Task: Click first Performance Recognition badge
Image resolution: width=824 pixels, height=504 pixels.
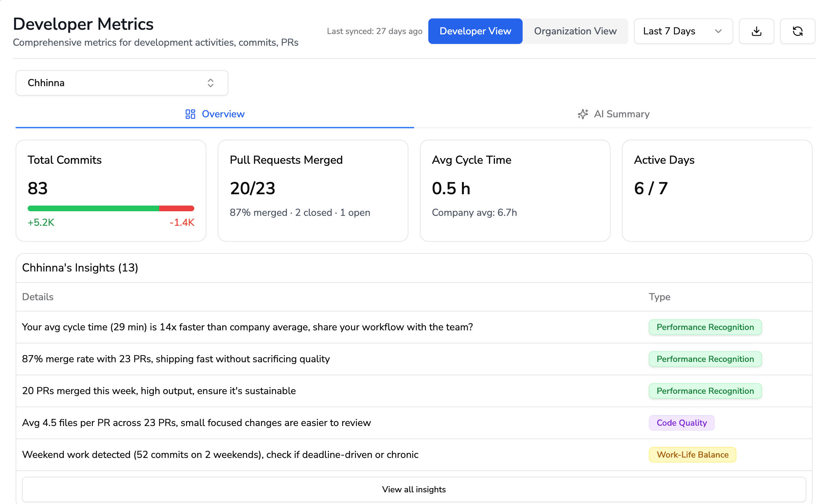Action: [705, 327]
